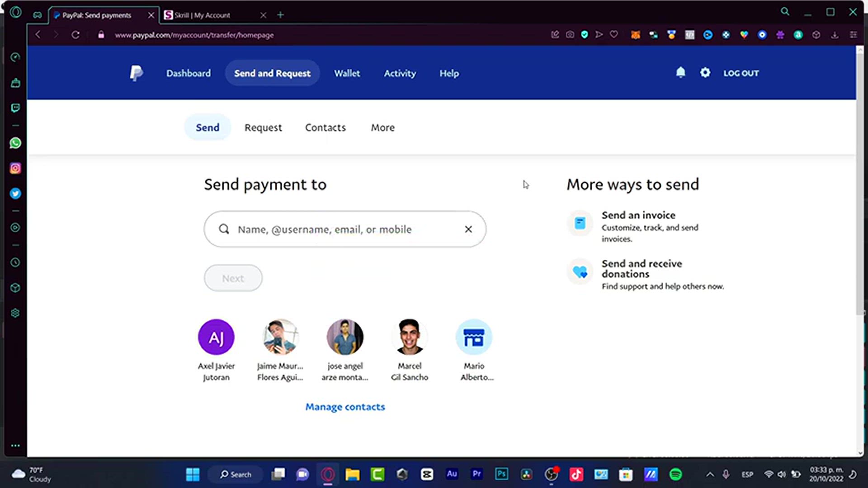Open Twitch in the browser sidebar
Viewport: 868px width, 488px height.
15,108
